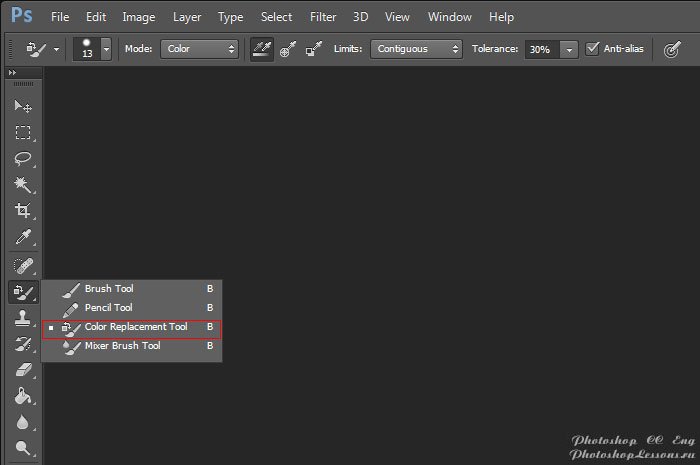Expand the Limits dropdown showing Contiguous
This screenshot has height=465, width=700.
click(416, 48)
